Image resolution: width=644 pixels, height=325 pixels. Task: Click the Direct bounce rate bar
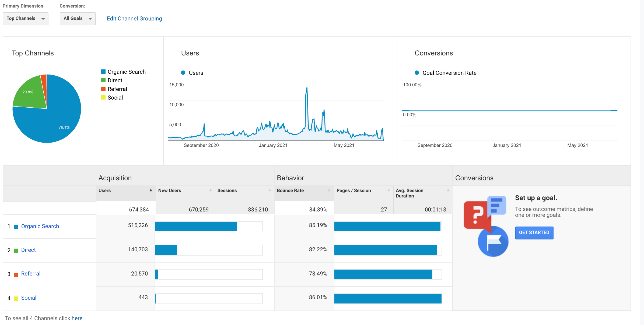coord(386,250)
